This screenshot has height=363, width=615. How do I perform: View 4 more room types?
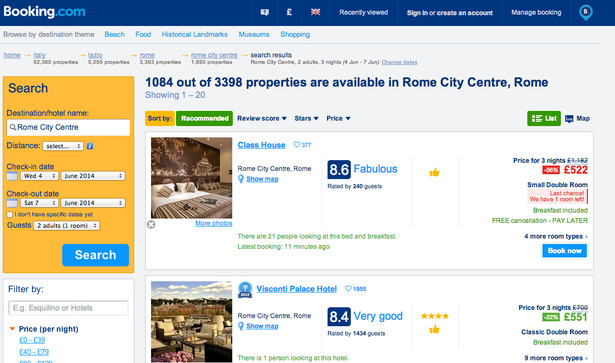pos(556,236)
